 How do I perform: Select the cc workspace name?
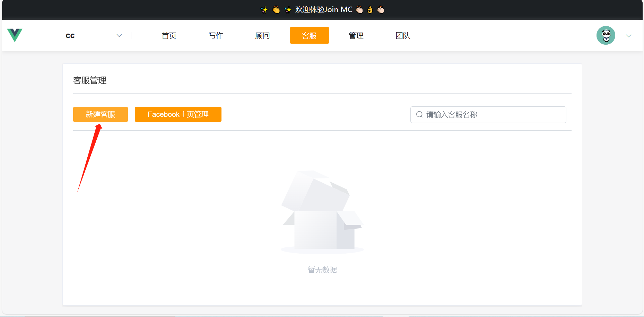tap(70, 36)
